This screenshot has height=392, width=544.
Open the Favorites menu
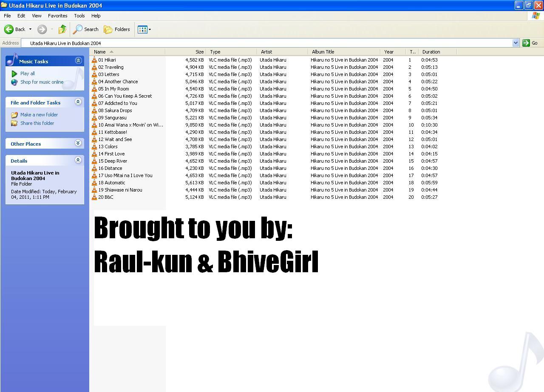57,16
